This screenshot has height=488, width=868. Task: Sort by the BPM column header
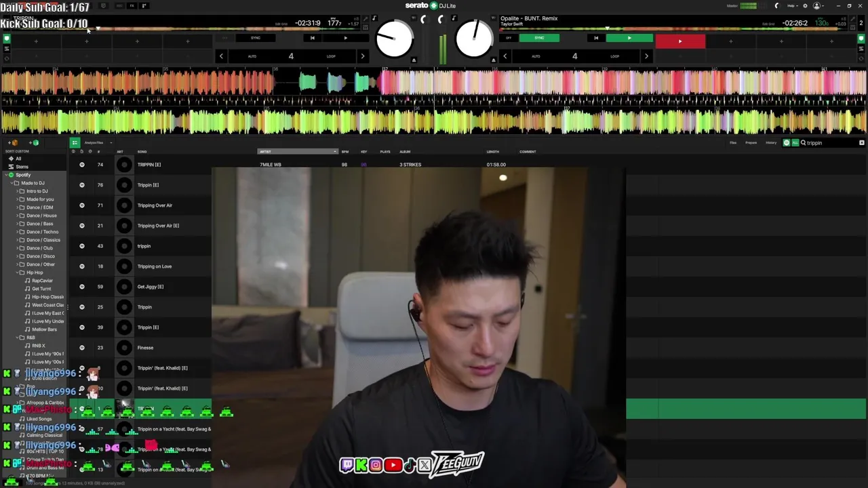coord(345,152)
